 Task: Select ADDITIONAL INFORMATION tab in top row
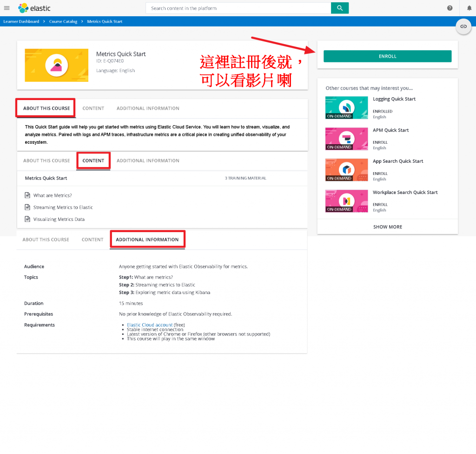point(148,108)
